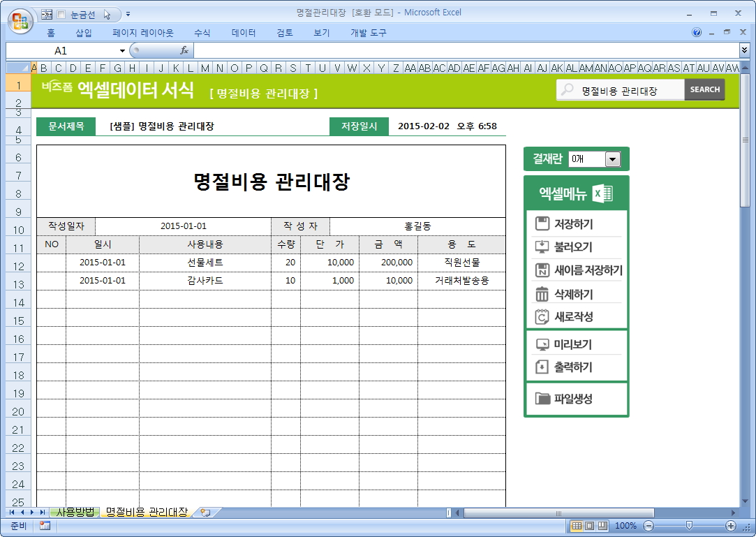Open the 데이터 ribbon tab
The height and width of the screenshot is (537, 756).
tap(244, 33)
